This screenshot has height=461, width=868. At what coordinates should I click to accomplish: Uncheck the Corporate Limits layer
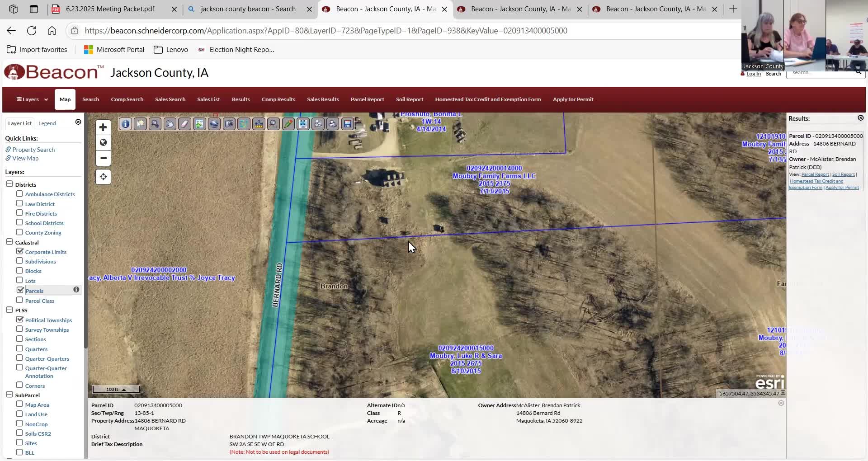[19, 251]
